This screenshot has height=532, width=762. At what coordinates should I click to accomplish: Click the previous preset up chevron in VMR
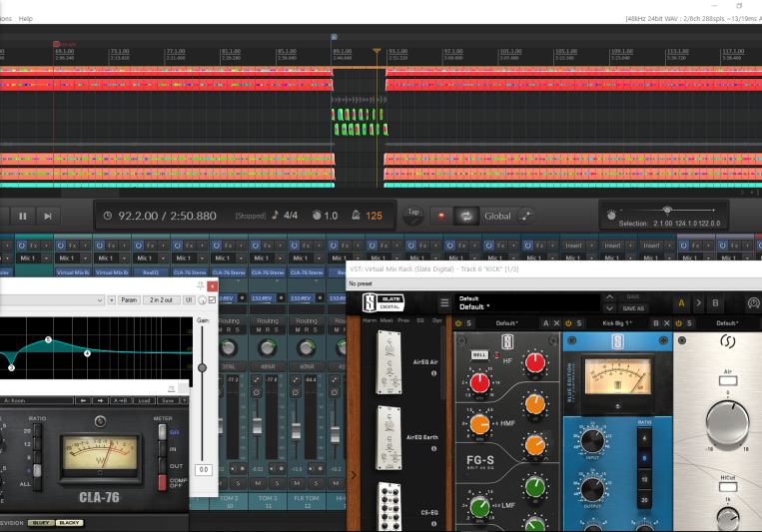pos(609,296)
